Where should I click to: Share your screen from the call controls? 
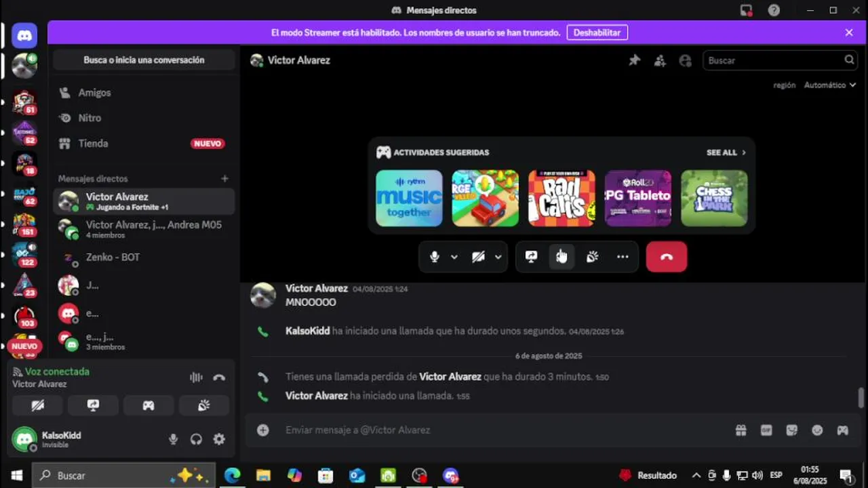tap(531, 257)
